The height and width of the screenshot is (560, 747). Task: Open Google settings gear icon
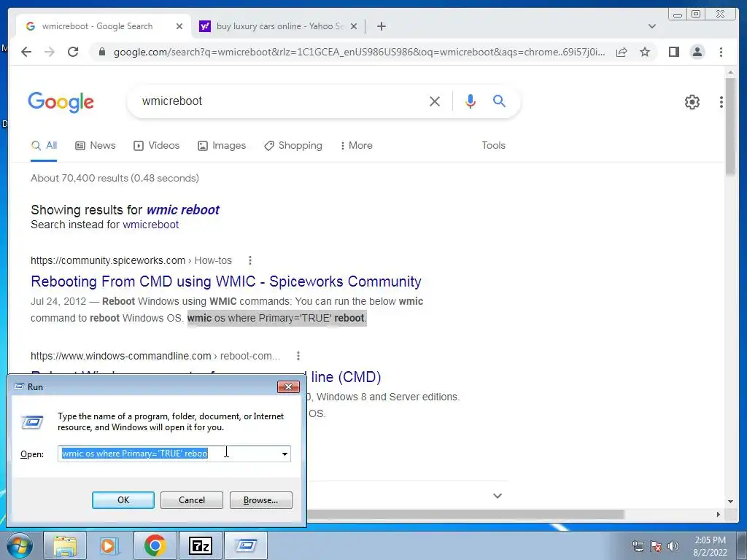pos(692,101)
